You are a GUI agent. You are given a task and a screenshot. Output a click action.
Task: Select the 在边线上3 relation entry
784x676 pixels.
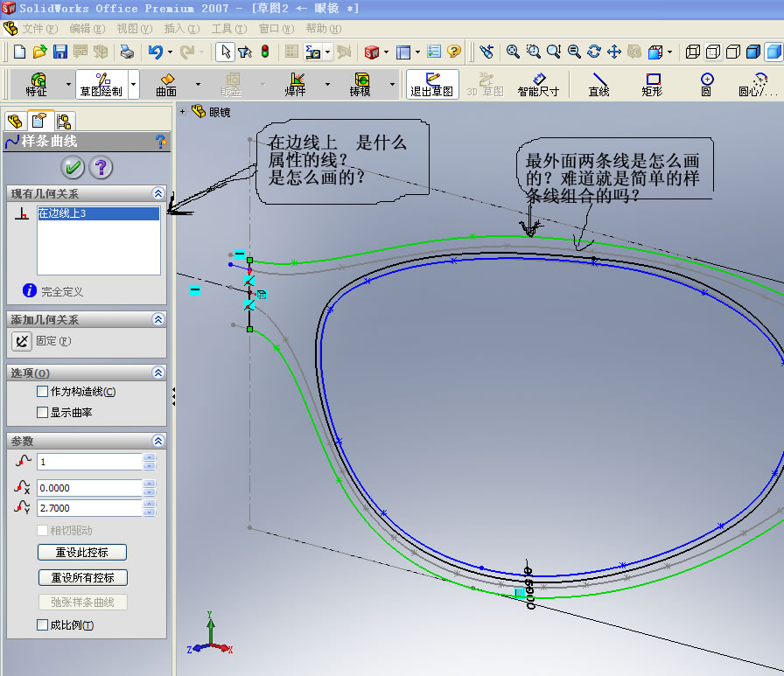coord(99,213)
